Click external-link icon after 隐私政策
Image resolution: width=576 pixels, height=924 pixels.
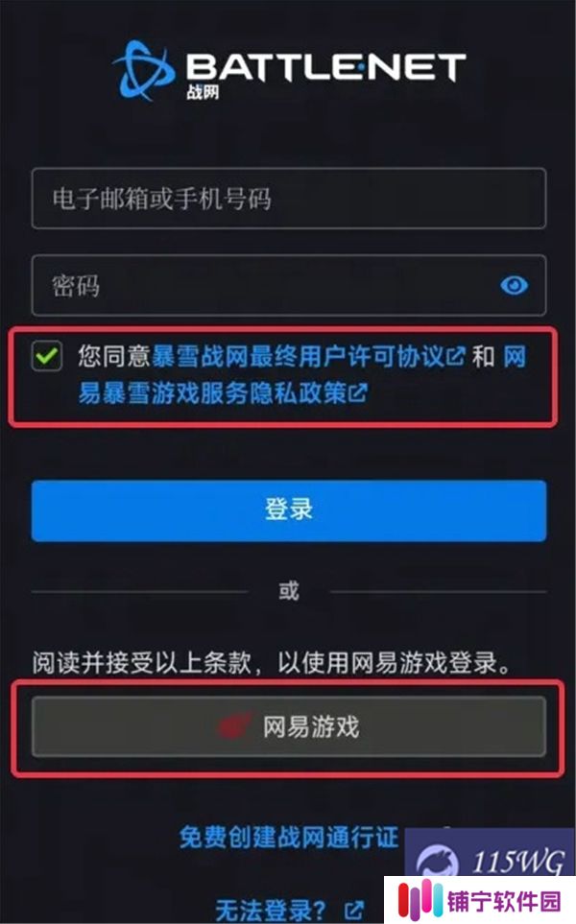358,393
